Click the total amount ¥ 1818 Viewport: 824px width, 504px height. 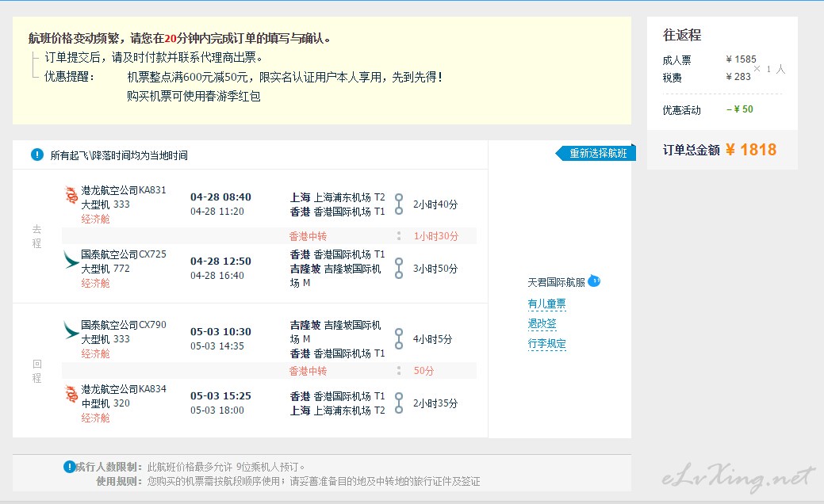point(751,150)
